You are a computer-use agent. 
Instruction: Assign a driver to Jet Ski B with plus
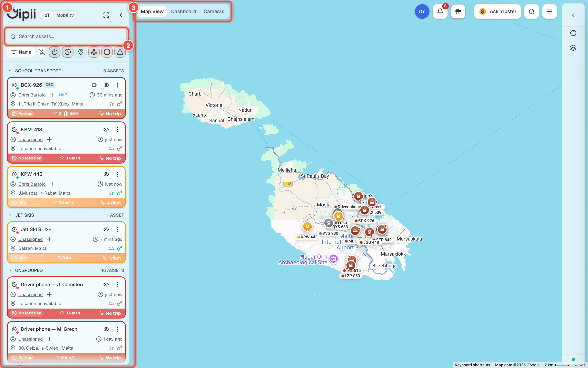click(x=49, y=239)
